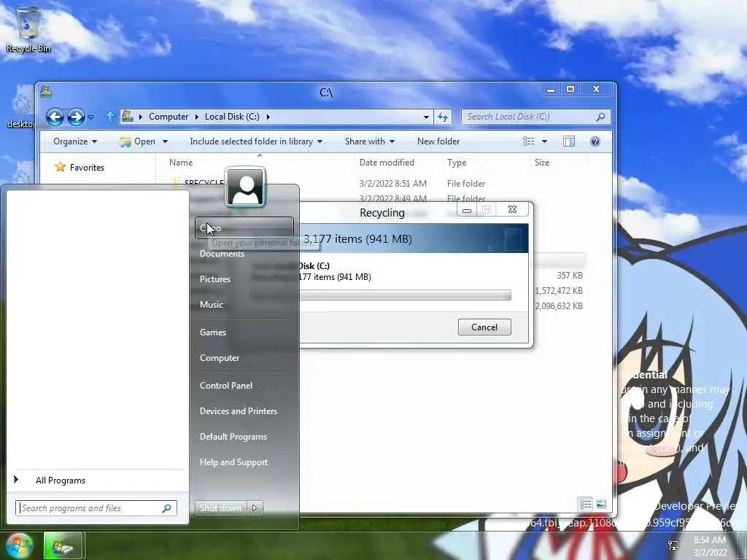The height and width of the screenshot is (560, 747).
Task: Click the network tray icon
Action: point(673,545)
